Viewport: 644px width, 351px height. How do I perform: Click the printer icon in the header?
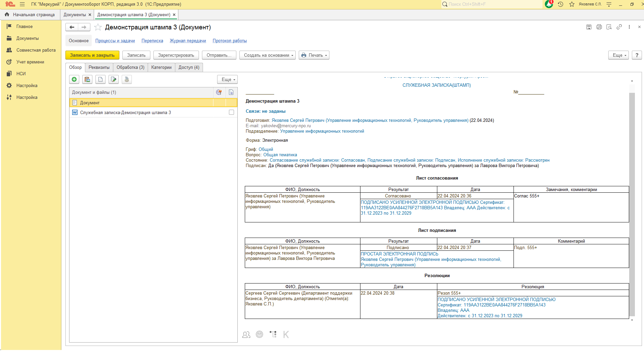click(x=599, y=27)
